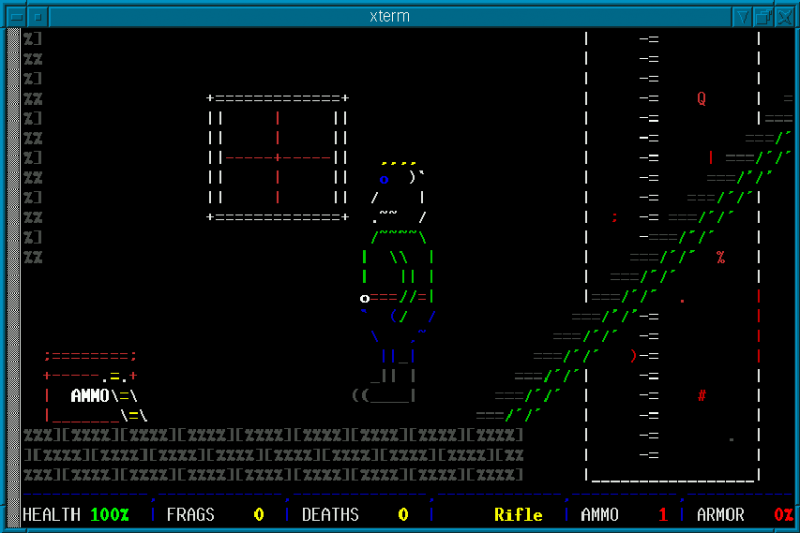The width and height of the screenshot is (800, 533).
Task: Click the red colon item left of ladder
Action: coord(614,218)
